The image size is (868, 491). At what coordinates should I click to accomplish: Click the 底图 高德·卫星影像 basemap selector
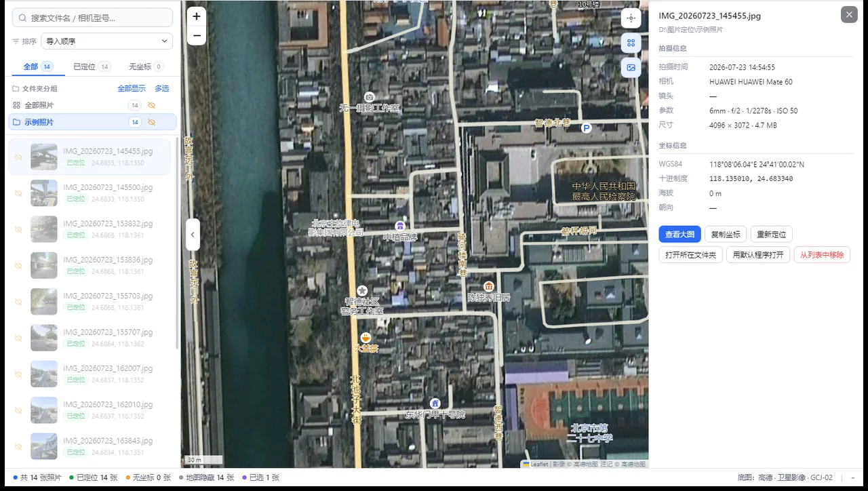(785, 477)
